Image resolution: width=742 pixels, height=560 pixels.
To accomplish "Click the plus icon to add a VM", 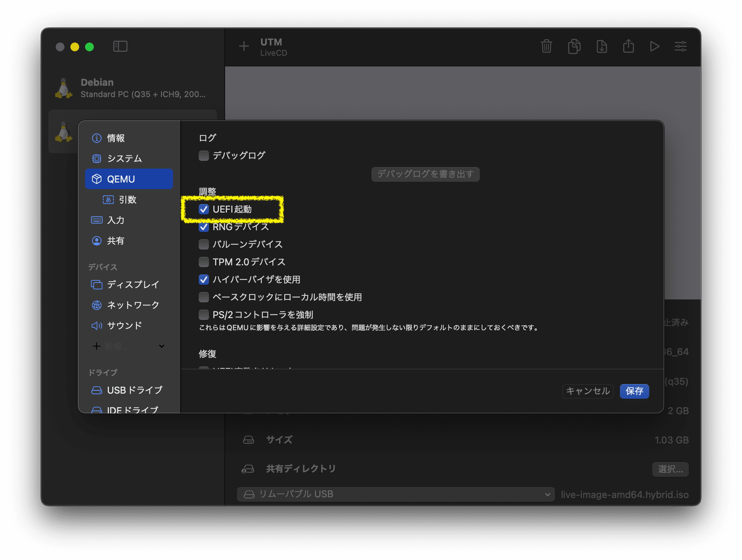I will pos(244,47).
